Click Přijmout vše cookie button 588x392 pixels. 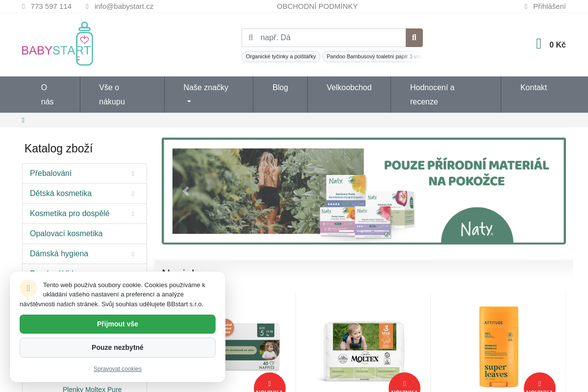[x=118, y=324]
